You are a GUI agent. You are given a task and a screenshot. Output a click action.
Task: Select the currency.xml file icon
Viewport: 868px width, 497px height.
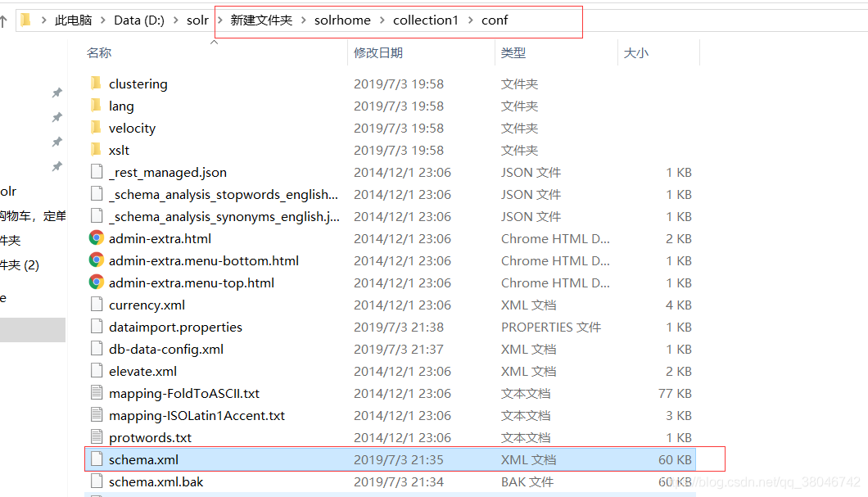coord(97,305)
